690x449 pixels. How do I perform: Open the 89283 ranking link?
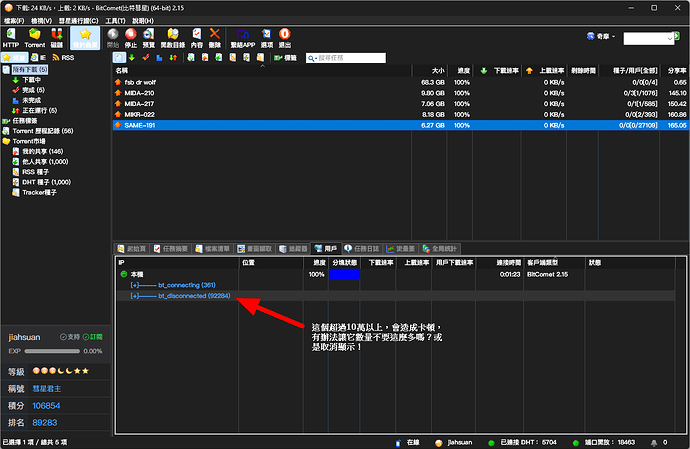tap(44, 423)
